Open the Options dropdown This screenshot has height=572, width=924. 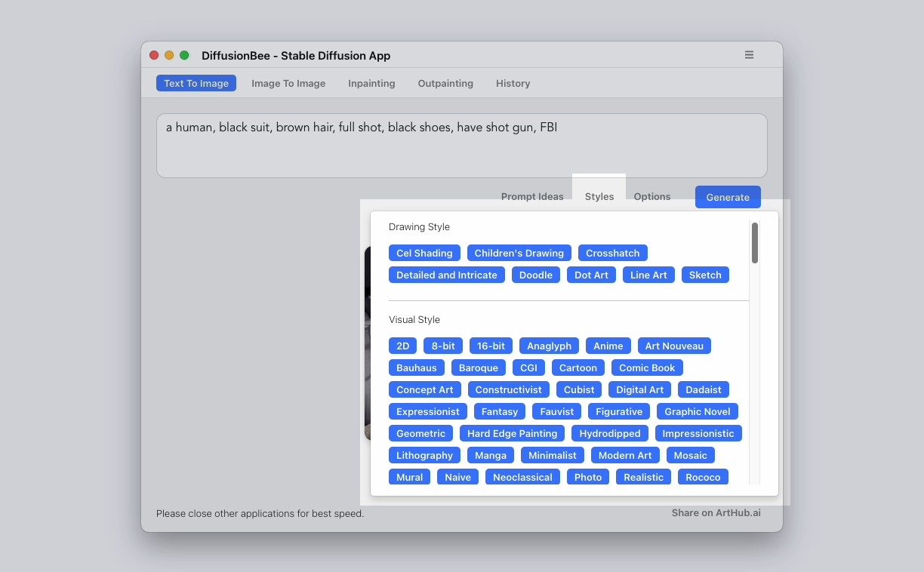[x=652, y=196]
